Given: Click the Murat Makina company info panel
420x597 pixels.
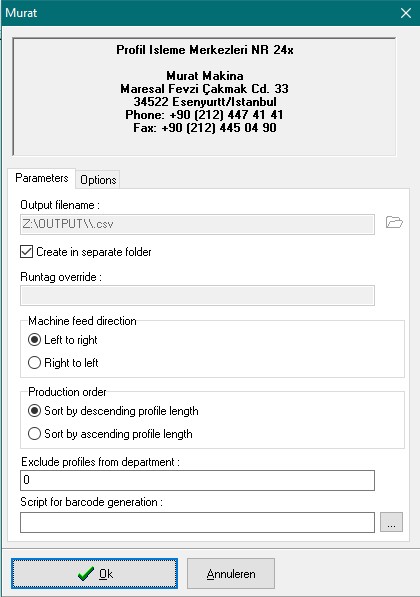Looking at the screenshot, I should tap(204, 97).
